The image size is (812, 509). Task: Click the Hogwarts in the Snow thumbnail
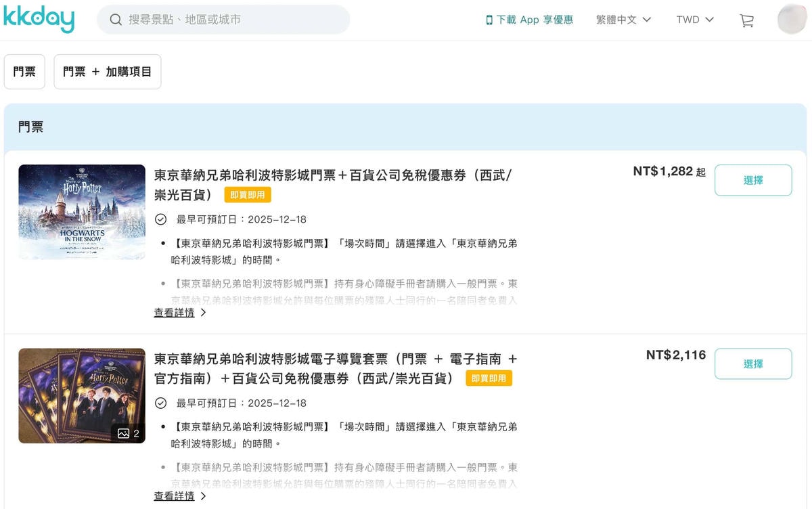pyautogui.click(x=82, y=212)
